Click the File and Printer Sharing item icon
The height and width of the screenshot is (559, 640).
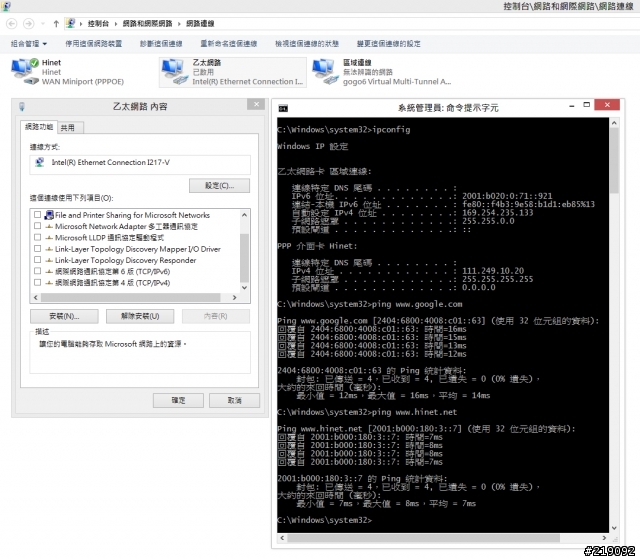click(x=49, y=215)
